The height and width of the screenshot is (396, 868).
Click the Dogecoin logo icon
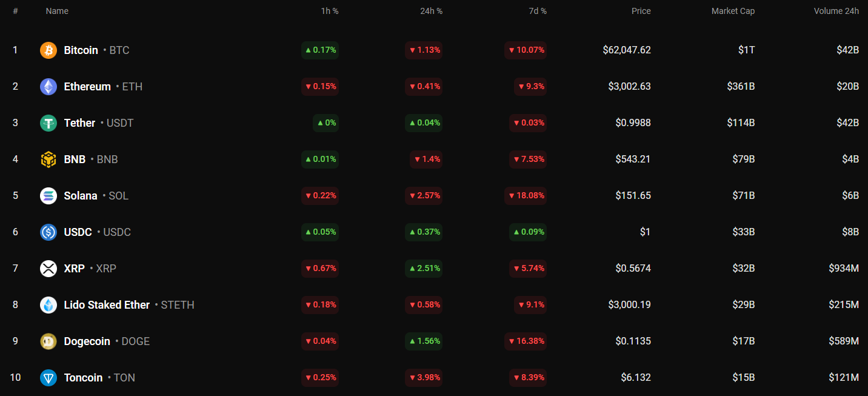tap(48, 341)
